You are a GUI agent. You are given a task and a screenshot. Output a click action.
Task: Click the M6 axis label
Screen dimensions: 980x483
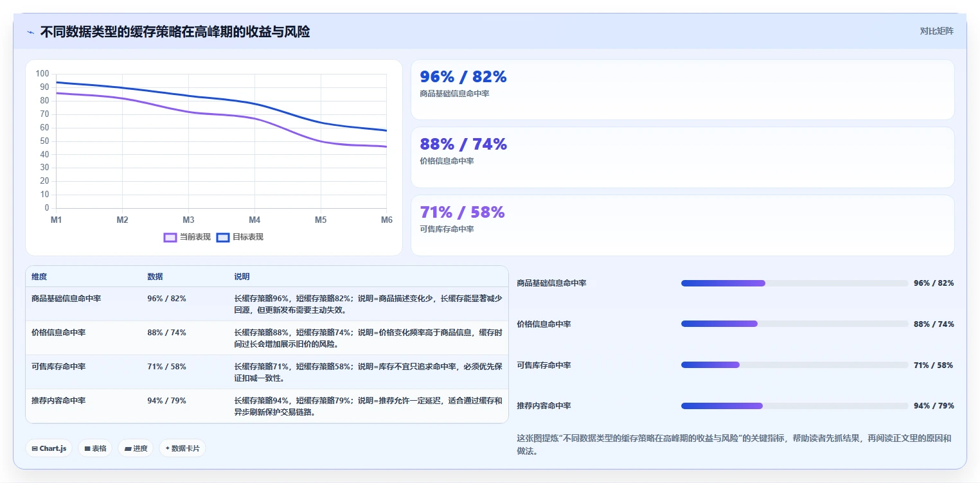click(387, 220)
